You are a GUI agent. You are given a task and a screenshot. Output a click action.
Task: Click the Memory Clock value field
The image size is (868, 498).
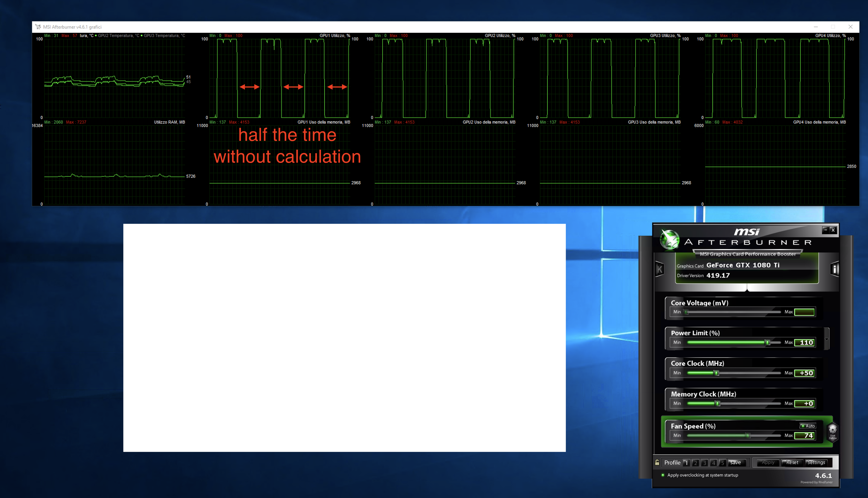(804, 404)
